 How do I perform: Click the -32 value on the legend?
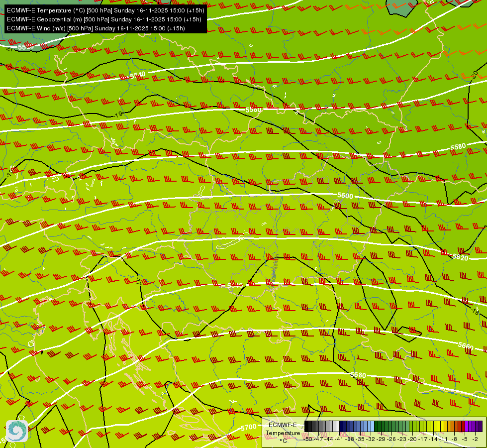tap(371, 439)
